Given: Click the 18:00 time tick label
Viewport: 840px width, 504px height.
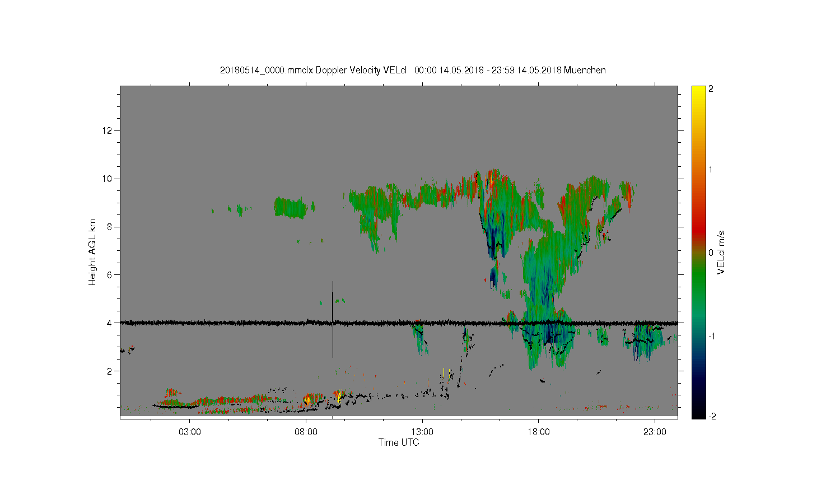Looking at the screenshot, I should pyautogui.click(x=538, y=432).
